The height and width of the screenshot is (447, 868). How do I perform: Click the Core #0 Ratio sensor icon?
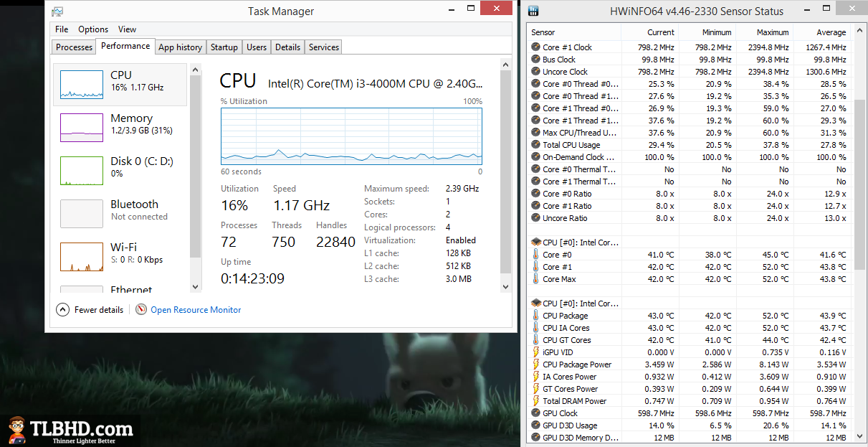click(535, 194)
